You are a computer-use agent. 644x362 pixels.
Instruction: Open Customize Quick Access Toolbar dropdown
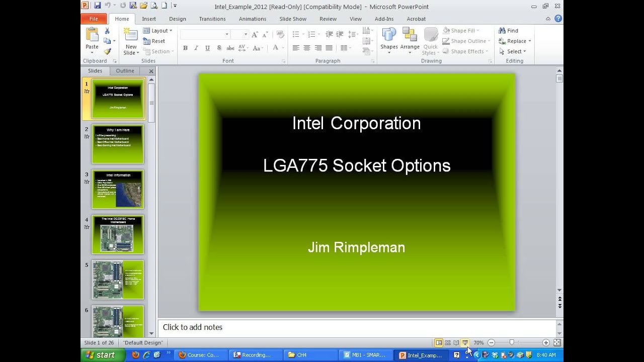pyautogui.click(x=175, y=6)
